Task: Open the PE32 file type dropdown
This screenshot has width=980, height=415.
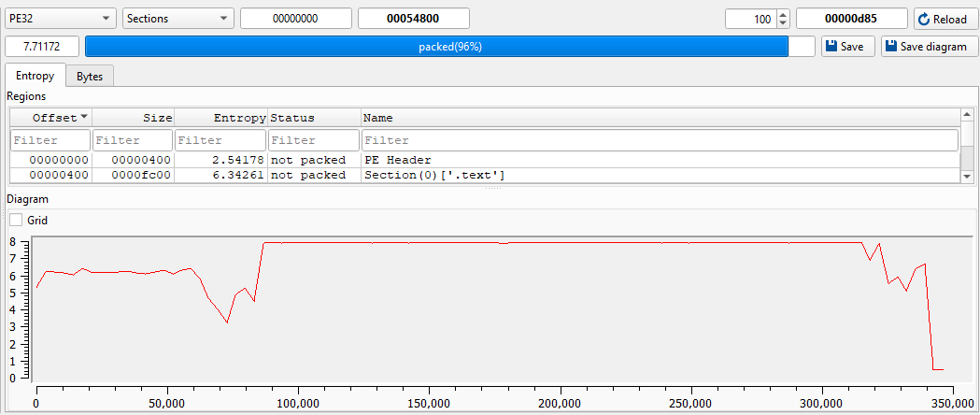Action: (61, 19)
